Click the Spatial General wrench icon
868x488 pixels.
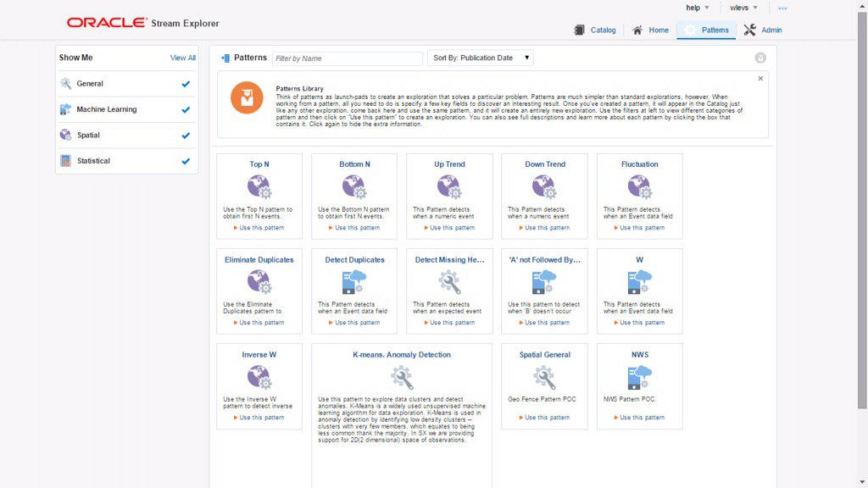544,377
